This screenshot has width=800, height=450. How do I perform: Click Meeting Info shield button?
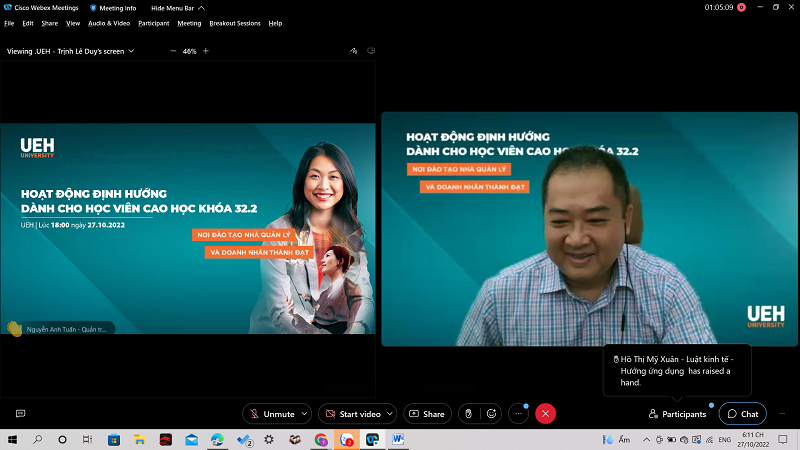[x=113, y=8]
